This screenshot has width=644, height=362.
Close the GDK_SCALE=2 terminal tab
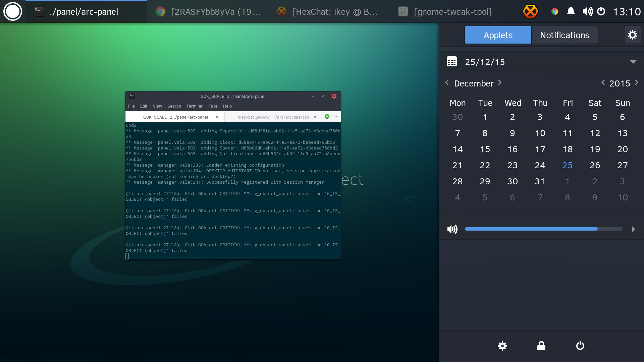(217, 117)
